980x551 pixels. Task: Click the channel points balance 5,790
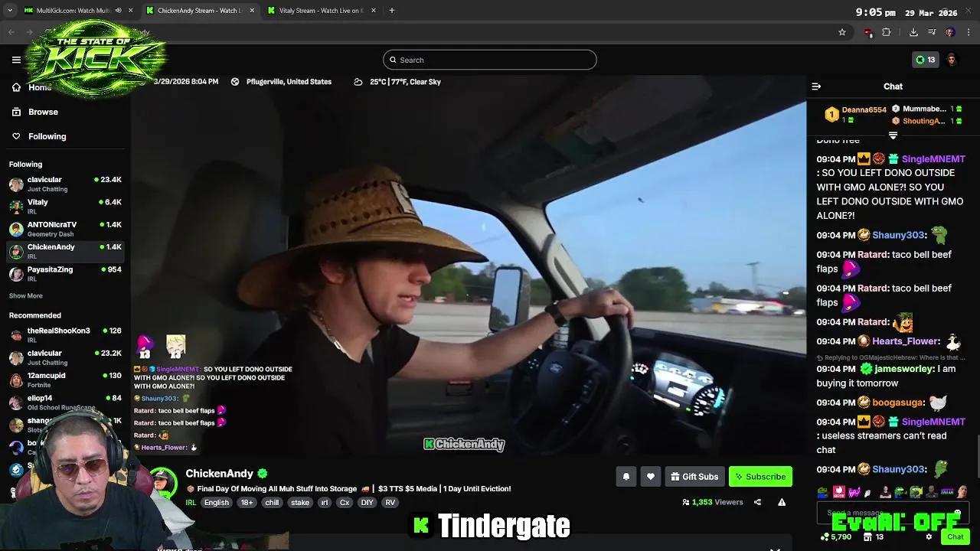pyautogui.click(x=835, y=537)
